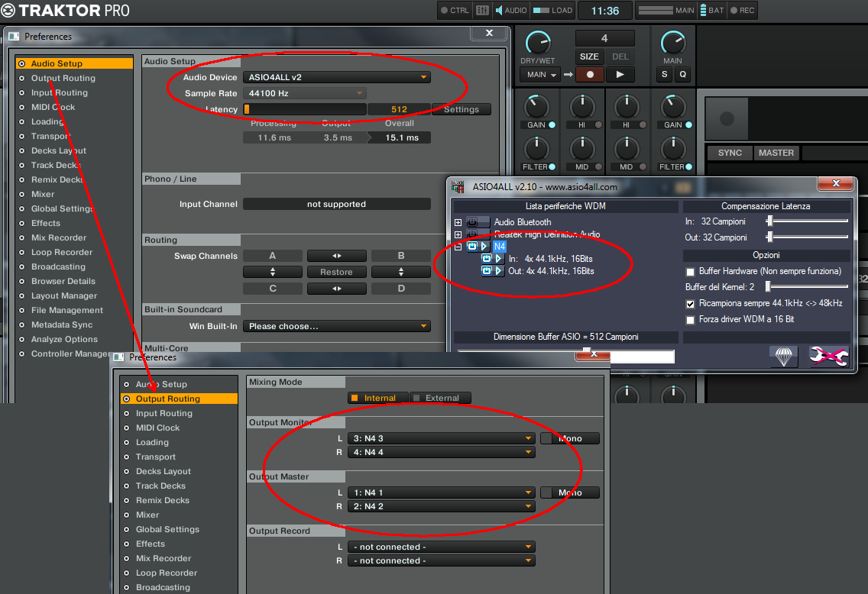
Task: Click the vertical swap arrows between A and C
Action: [x=272, y=272]
